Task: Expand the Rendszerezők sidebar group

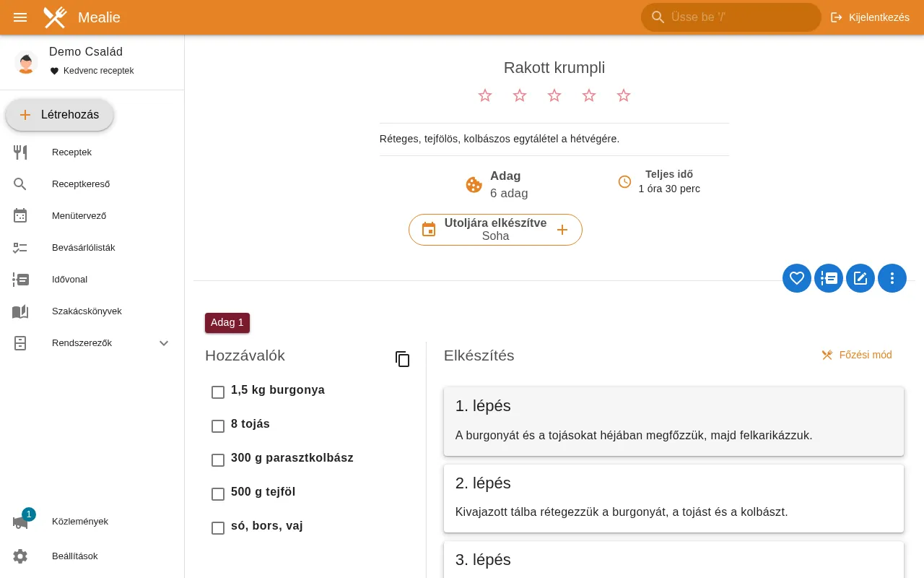Action: click(92, 343)
